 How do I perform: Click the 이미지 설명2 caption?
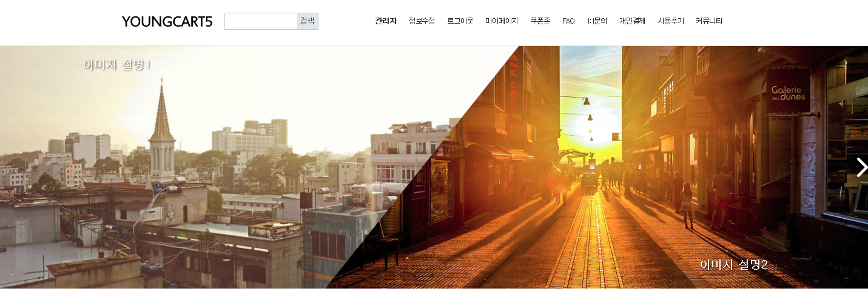point(733,265)
